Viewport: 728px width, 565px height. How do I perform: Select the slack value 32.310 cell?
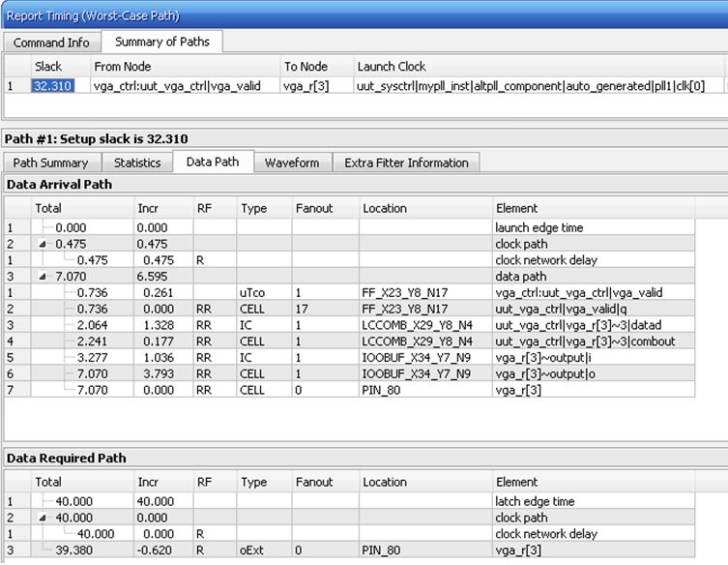click(x=53, y=86)
